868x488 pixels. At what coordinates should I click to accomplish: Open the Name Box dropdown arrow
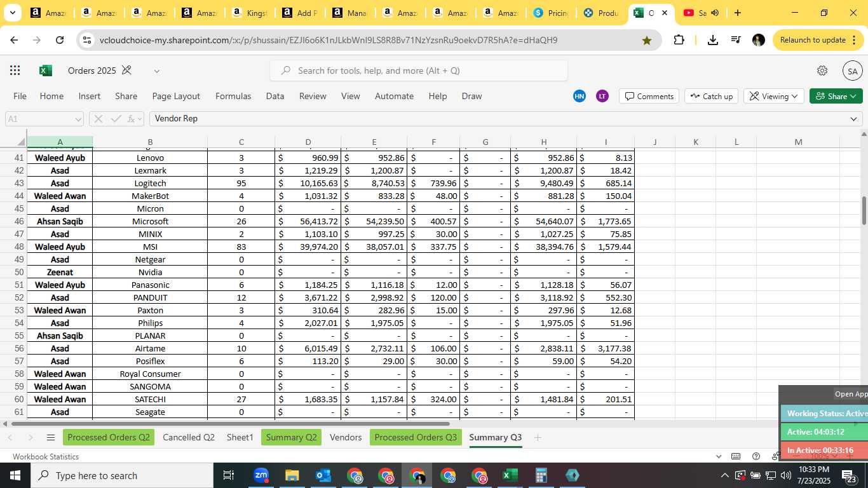coord(78,119)
